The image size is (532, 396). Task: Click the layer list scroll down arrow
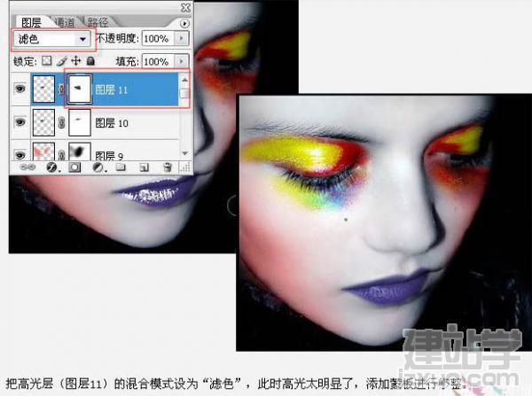pyautogui.click(x=185, y=153)
